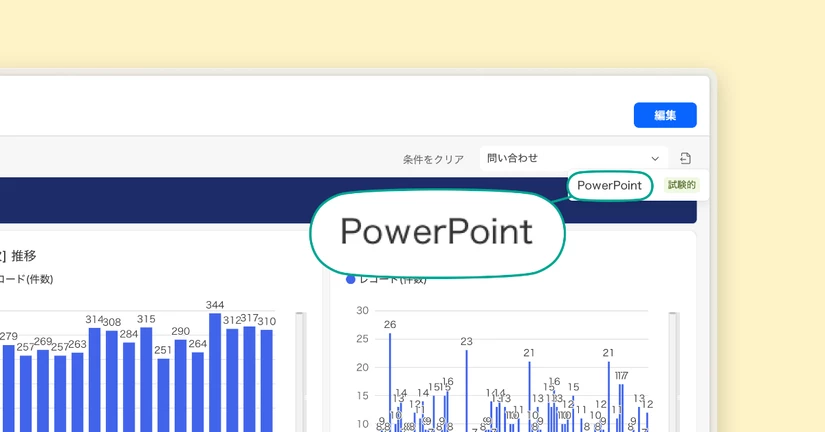Click the bar labeled 315
The width and height of the screenshot is (825, 432).
(146, 379)
